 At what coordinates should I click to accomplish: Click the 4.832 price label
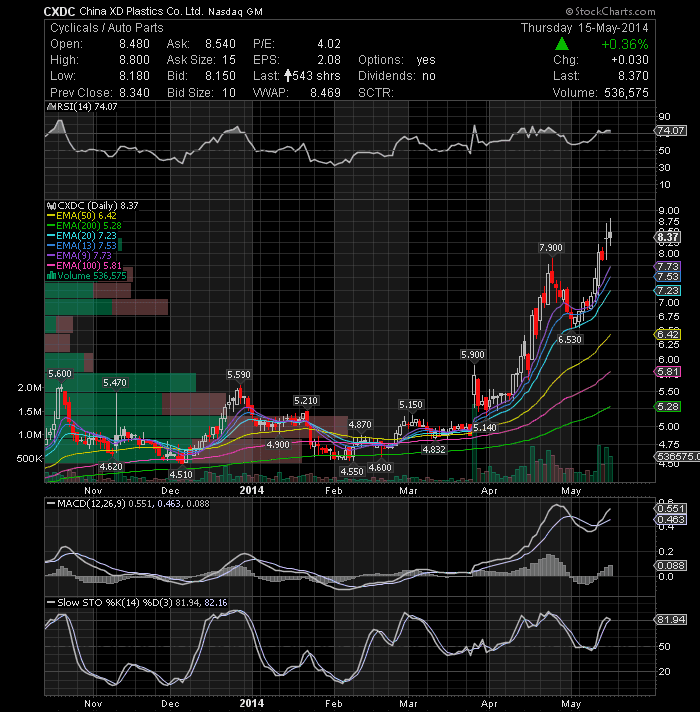coord(434,450)
